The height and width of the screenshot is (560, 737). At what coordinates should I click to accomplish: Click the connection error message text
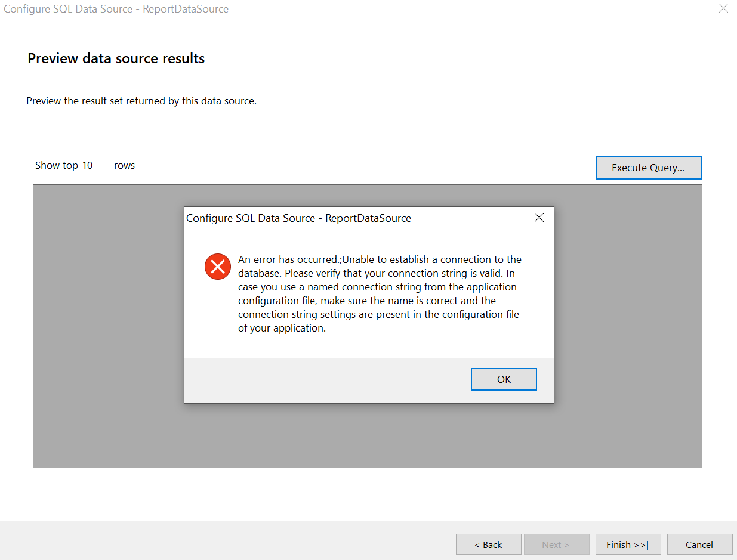[x=380, y=293]
